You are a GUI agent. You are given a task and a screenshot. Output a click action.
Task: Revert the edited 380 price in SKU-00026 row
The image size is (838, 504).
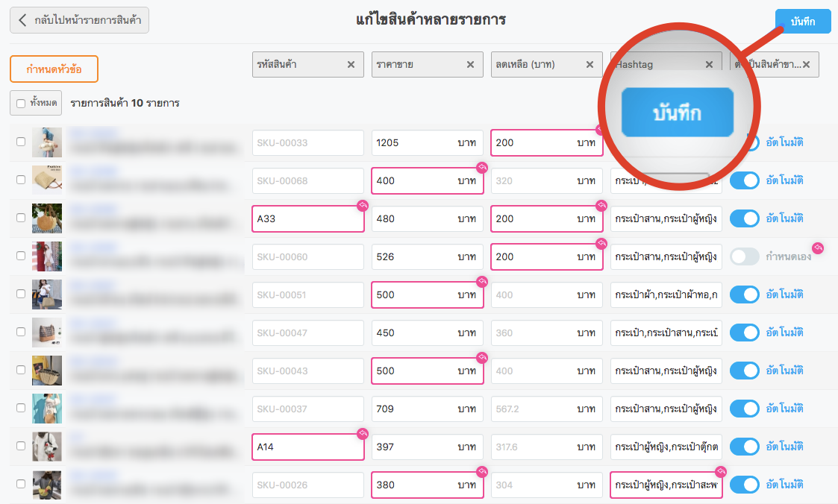[482, 472]
